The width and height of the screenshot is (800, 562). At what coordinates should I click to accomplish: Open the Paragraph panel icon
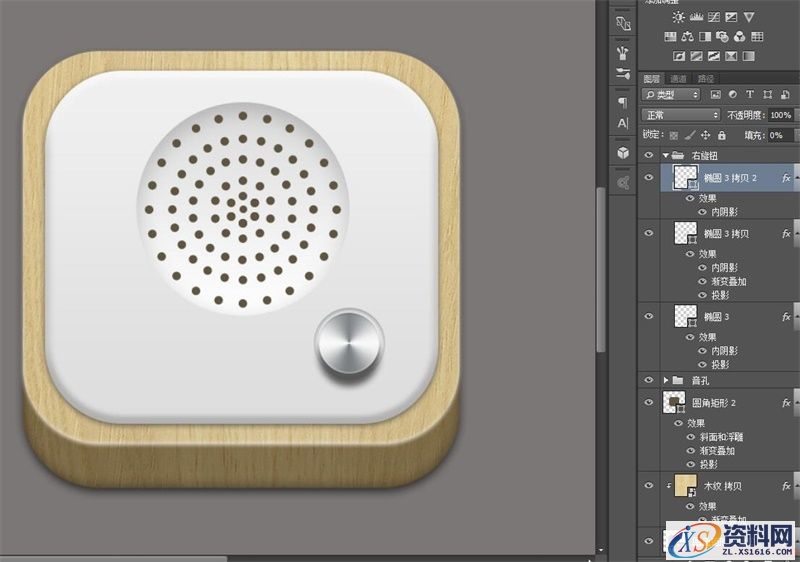coord(623,103)
